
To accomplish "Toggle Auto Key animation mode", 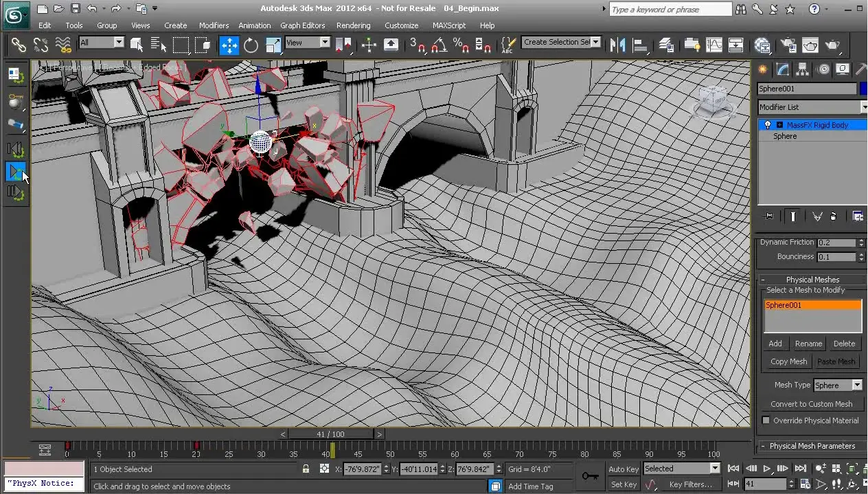I will tap(624, 469).
